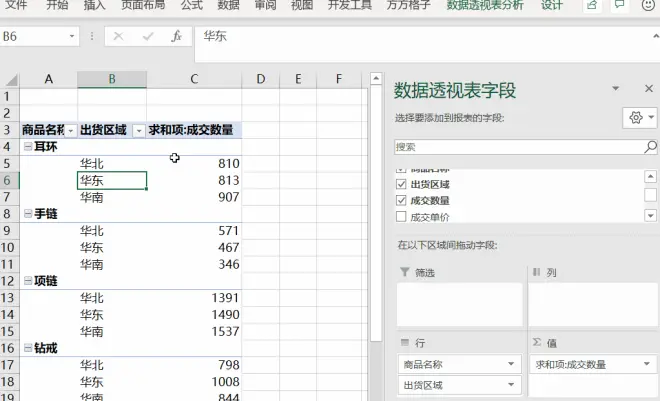
Task: Select column B header
Action: pyautogui.click(x=112, y=79)
